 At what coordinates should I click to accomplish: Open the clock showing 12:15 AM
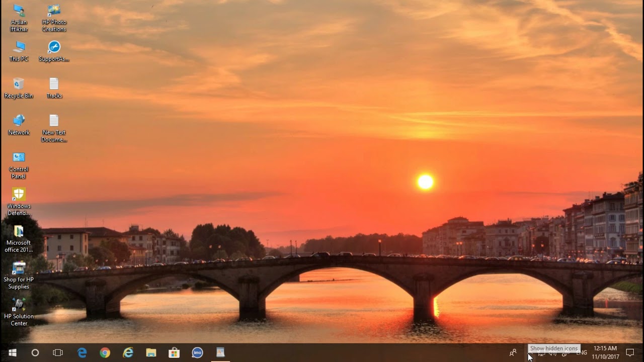click(605, 352)
